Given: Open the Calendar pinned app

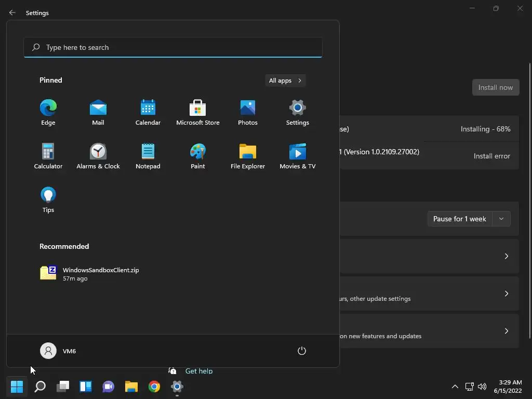Looking at the screenshot, I should click(148, 113).
